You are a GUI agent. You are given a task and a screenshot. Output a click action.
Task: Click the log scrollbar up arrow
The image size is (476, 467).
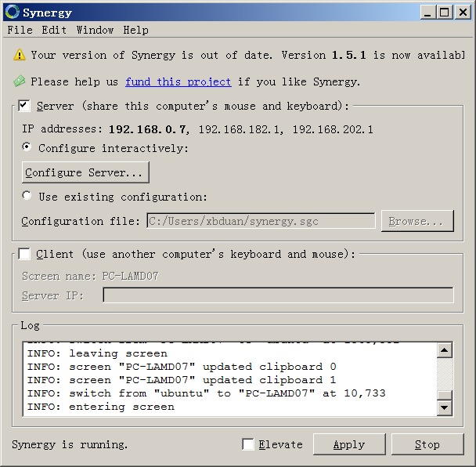pyautogui.click(x=445, y=350)
